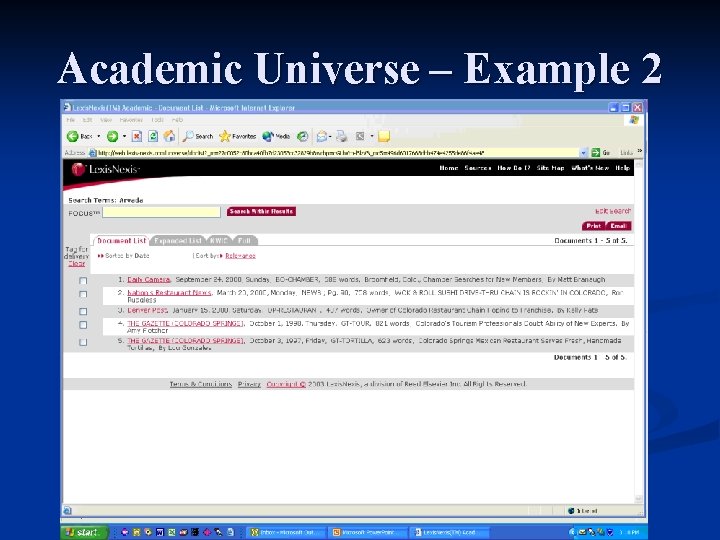Click the yellow note icon in toolbar
The height and width of the screenshot is (540, 720).
click(x=384, y=136)
